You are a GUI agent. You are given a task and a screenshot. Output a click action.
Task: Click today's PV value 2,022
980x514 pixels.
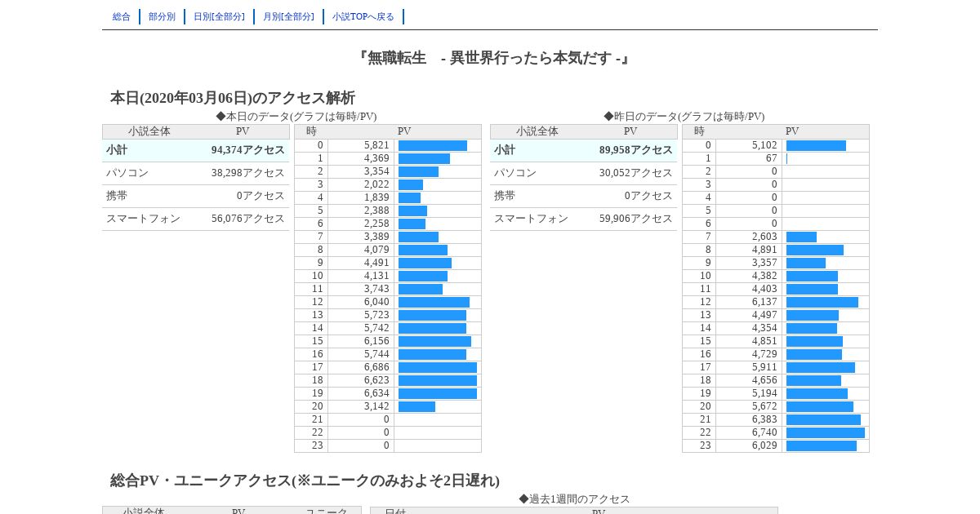click(x=376, y=184)
